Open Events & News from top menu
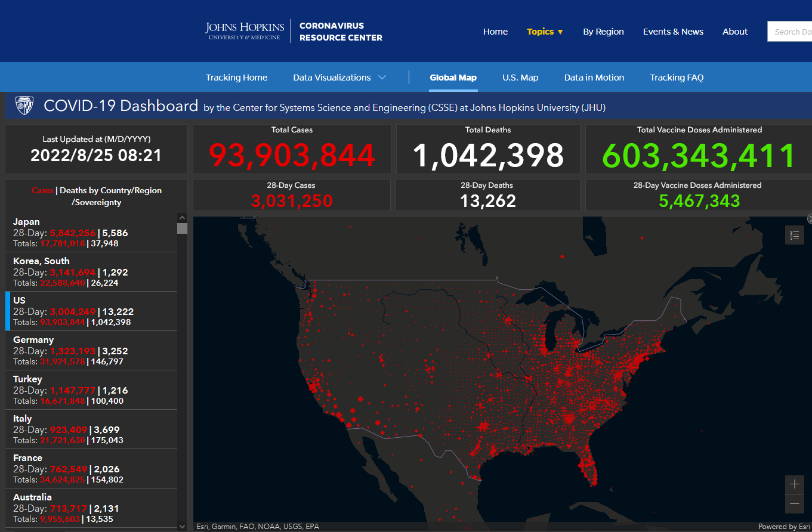 click(673, 32)
